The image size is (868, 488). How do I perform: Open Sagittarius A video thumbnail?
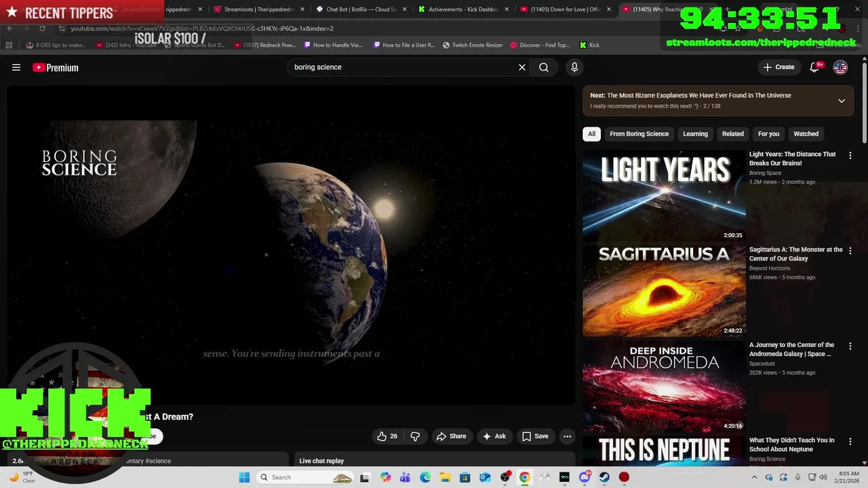pos(664,291)
